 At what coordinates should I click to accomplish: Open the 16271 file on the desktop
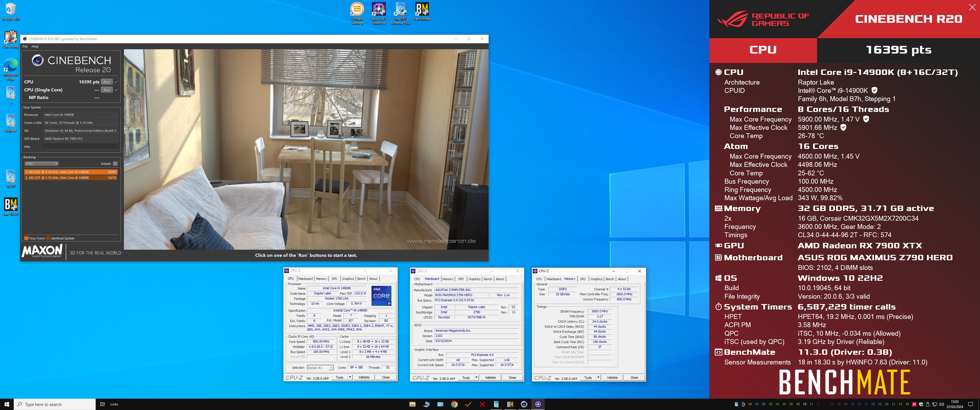point(11,179)
